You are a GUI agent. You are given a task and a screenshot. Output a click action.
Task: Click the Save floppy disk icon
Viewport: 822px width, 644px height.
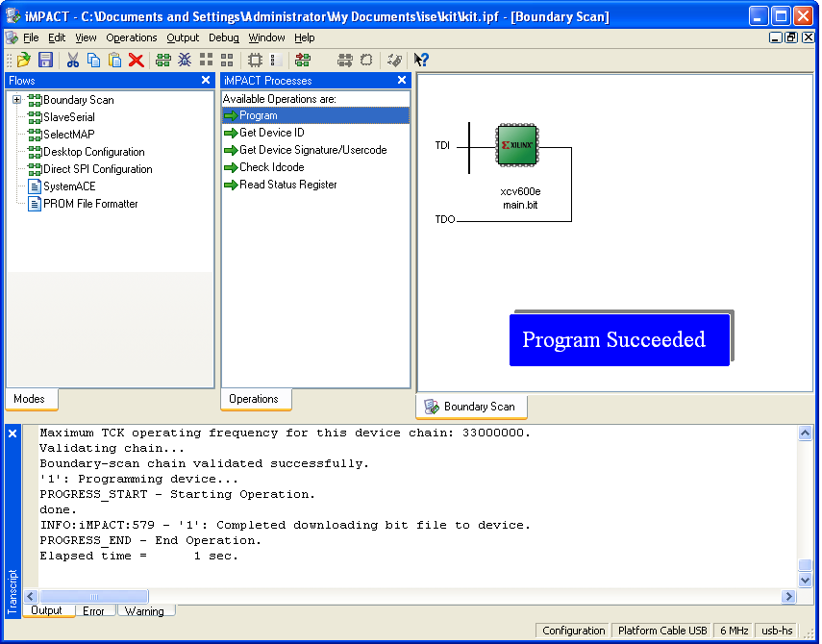[45, 60]
